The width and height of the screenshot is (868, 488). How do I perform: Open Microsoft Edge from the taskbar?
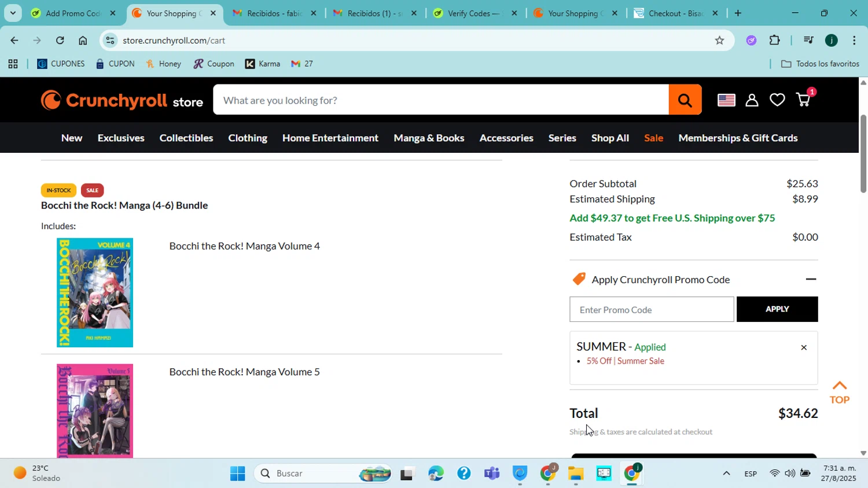(436, 474)
